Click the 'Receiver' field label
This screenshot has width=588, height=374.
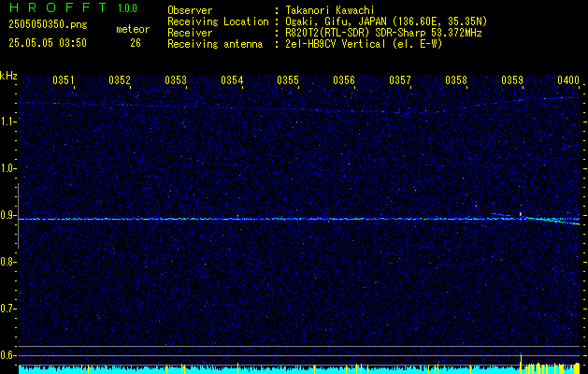(190, 33)
